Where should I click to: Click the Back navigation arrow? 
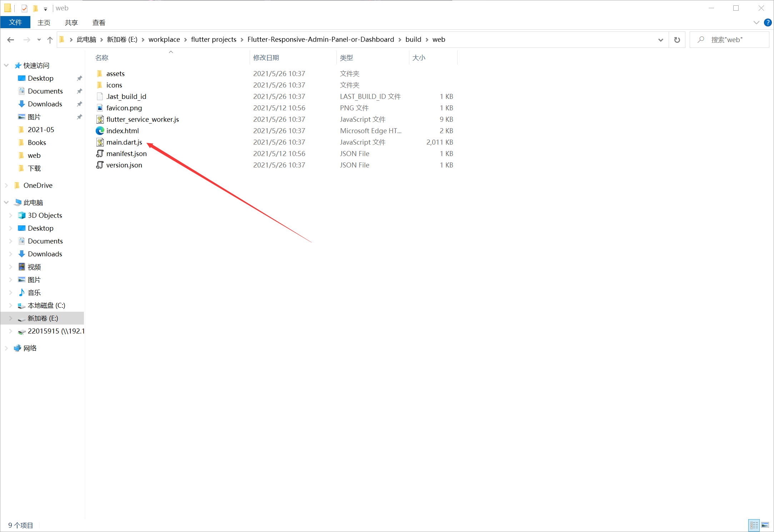click(x=10, y=40)
